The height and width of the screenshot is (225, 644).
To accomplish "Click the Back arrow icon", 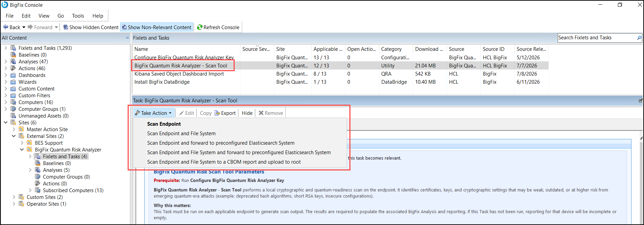I will 6,27.
